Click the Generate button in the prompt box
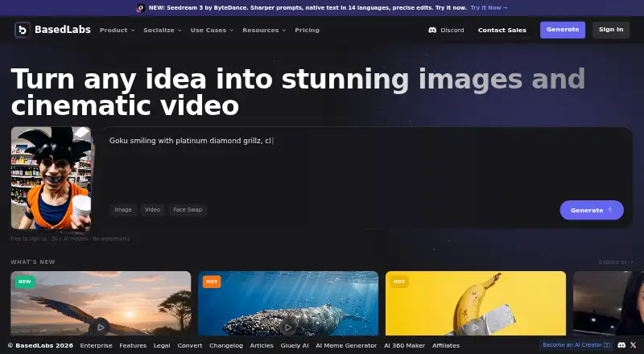The width and height of the screenshot is (644, 354). 592,210
